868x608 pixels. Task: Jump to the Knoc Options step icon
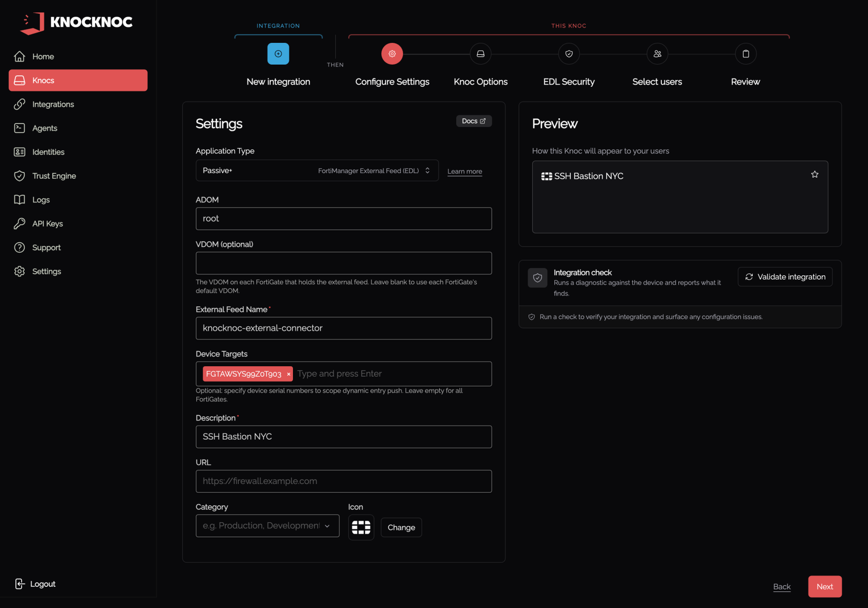pyautogui.click(x=481, y=54)
